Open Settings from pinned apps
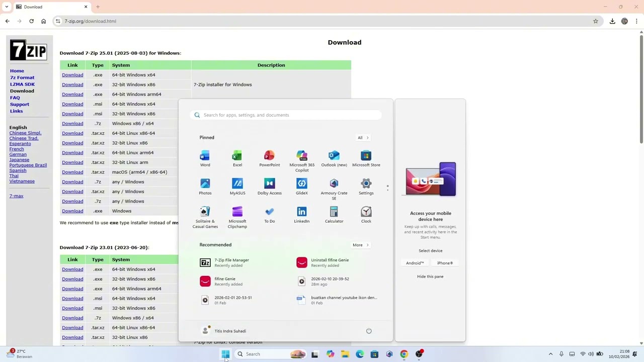644x362 pixels. pos(366,187)
